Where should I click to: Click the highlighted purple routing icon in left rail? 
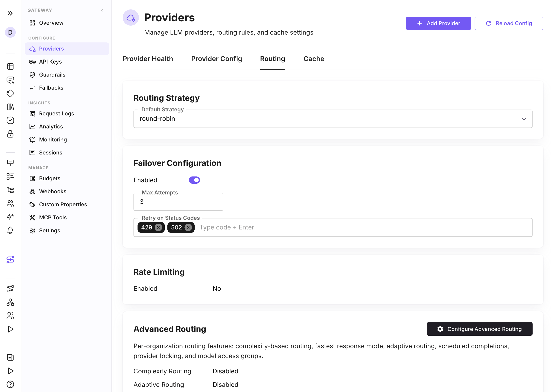[x=10, y=260]
